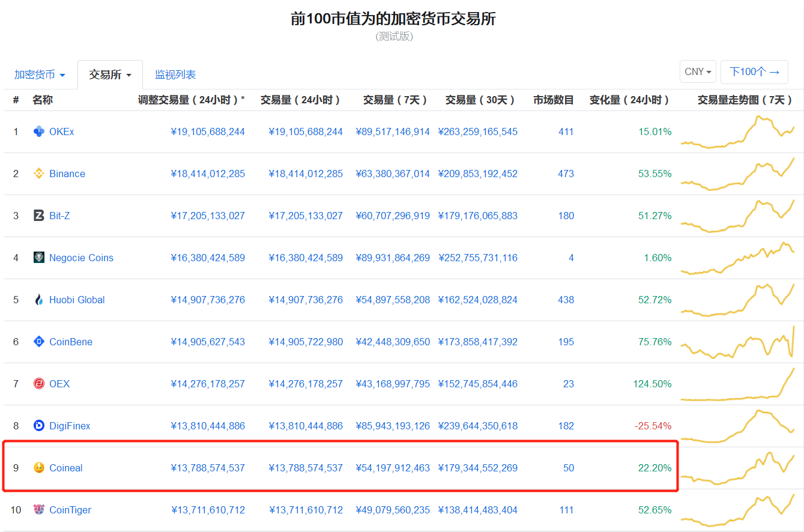Click Huobi Global 7-day volume ¥54,897,558,208
Viewport: 804px width, 532px height.
click(393, 300)
